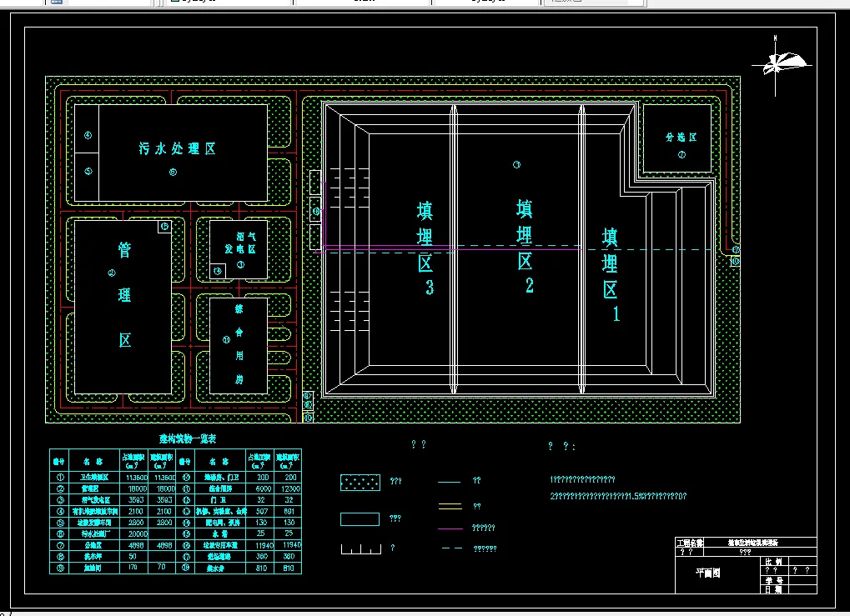Click the 日期 title block cell

[774, 589]
